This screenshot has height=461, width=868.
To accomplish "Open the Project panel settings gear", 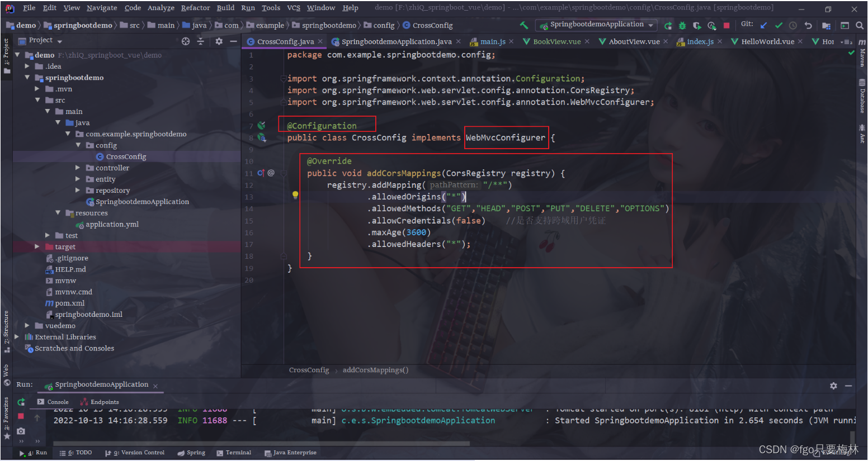I will pyautogui.click(x=219, y=41).
